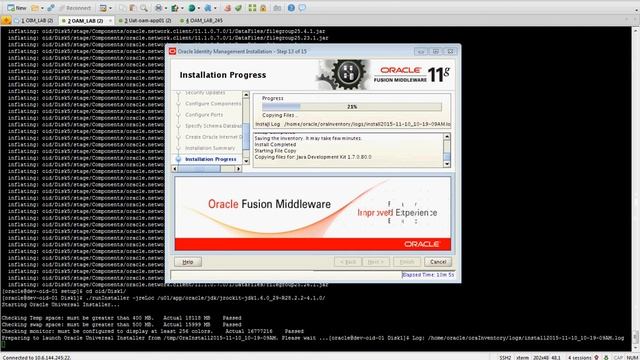
Task: Click the '4 sessions' status bar entry
Action: coord(579,357)
